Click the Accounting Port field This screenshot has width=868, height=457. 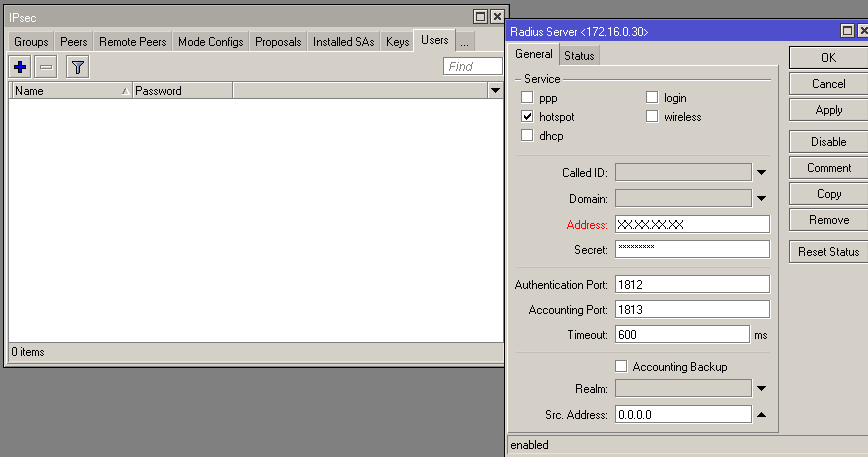(692, 309)
